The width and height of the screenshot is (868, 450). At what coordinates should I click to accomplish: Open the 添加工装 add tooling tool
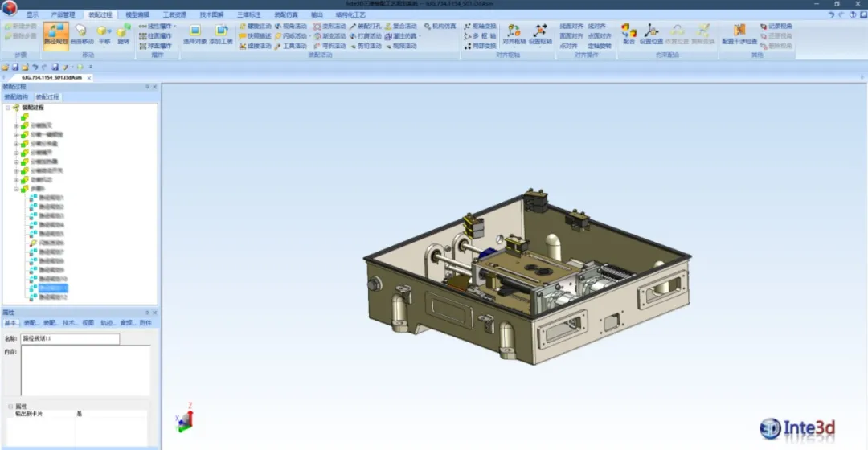coord(221,34)
